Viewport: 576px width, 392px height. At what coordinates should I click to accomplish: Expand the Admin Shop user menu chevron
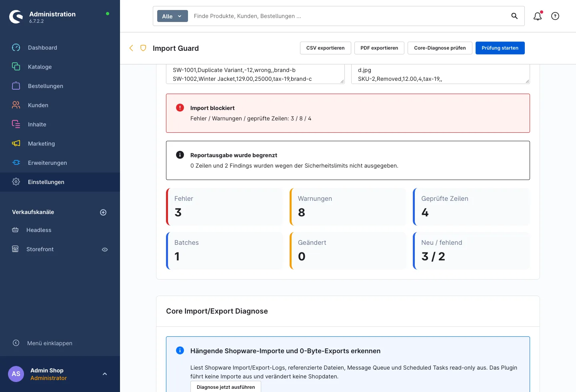[105, 374]
